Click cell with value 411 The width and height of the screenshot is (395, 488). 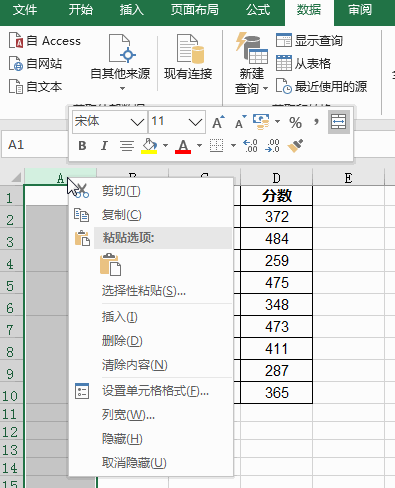(276, 349)
